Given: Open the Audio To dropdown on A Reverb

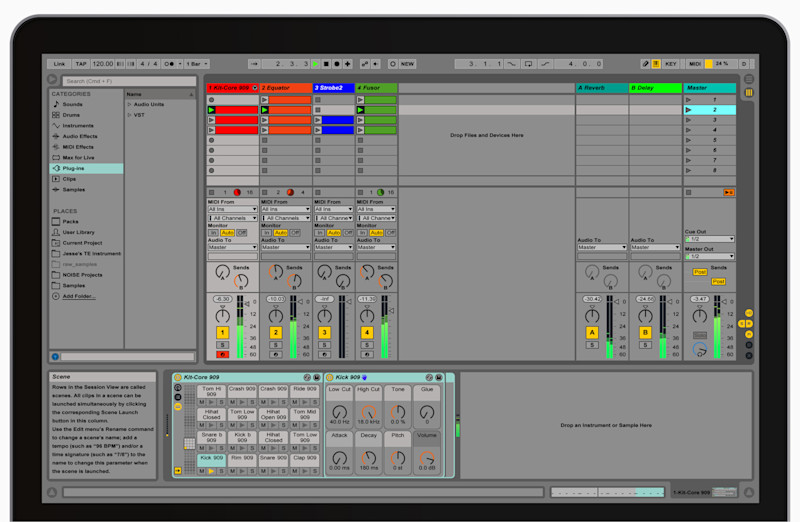Looking at the screenshot, I should coord(602,247).
